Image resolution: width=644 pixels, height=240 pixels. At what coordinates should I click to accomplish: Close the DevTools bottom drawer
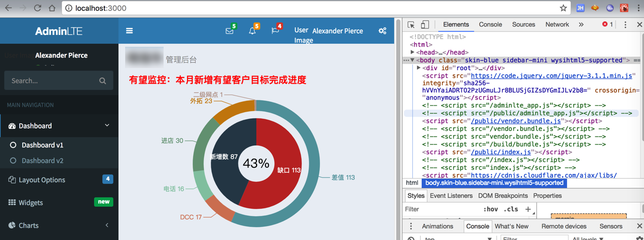click(x=639, y=226)
